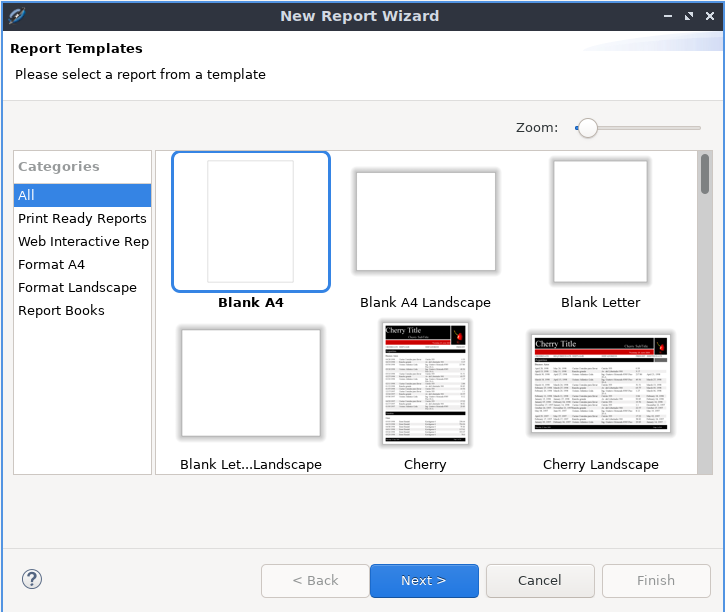Pick the Blank Letter Landscape template thumbnail
This screenshot has width=725, height=612.
(x=251, y=383)
